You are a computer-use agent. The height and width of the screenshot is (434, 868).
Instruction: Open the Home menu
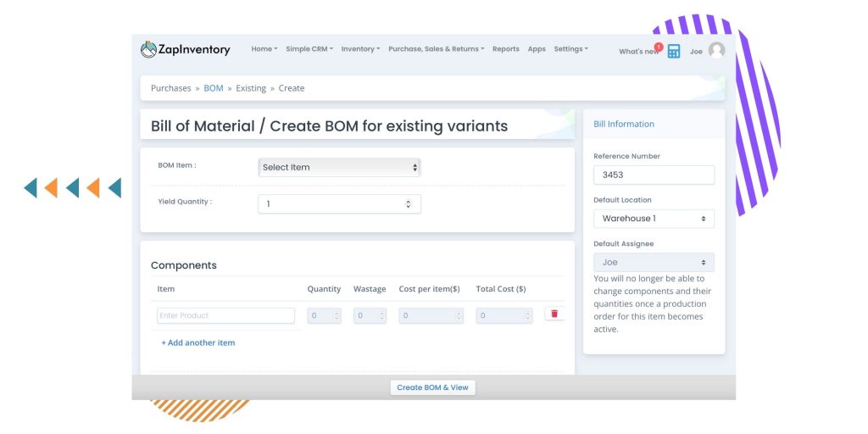click(264, 48)
